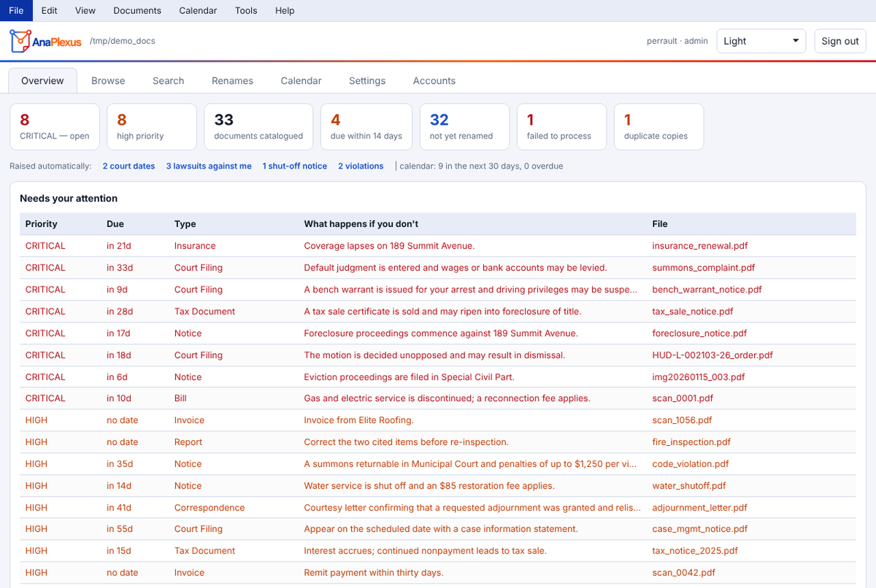Select scan_1056.pdf file name
The width and height of the screenshot is (876, 588).
point(682,420)
